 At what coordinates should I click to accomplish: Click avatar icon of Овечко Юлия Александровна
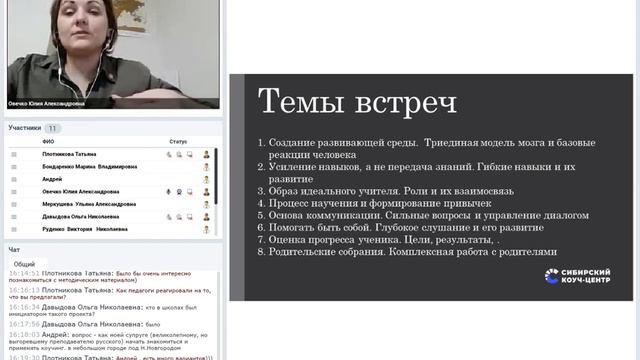click(x=207, y=192)
